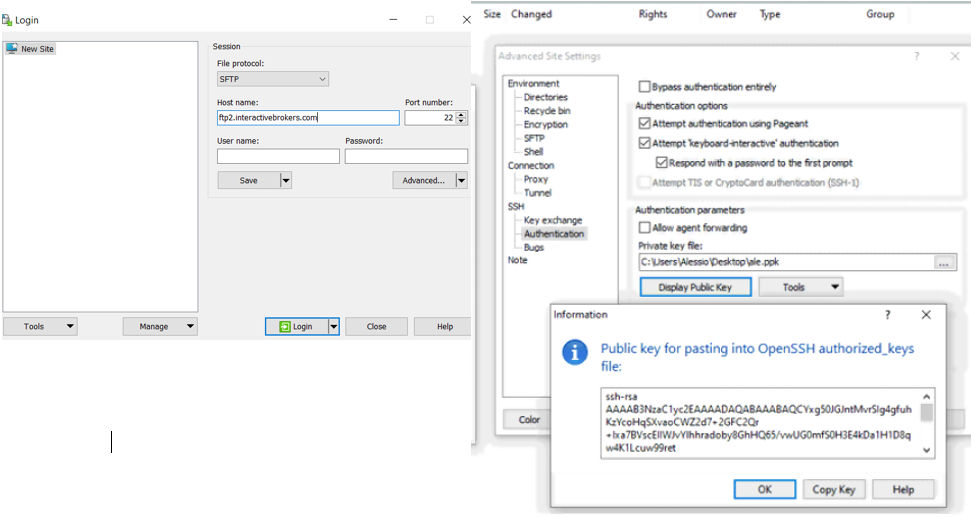971x517 pixels.
Task: Select Note tree item
Action: coord(518,260)
